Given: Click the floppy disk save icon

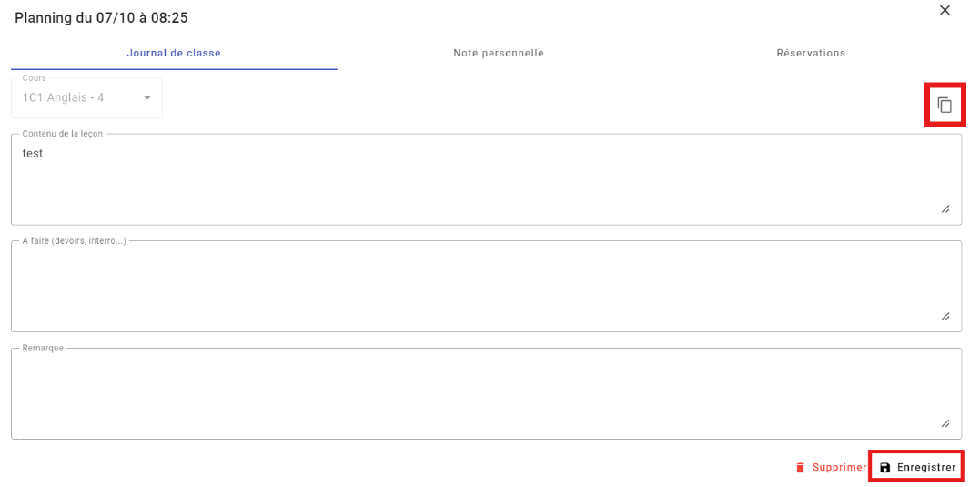Looking at the screenshot, I should pyautogui.click(x=885, y=468).
